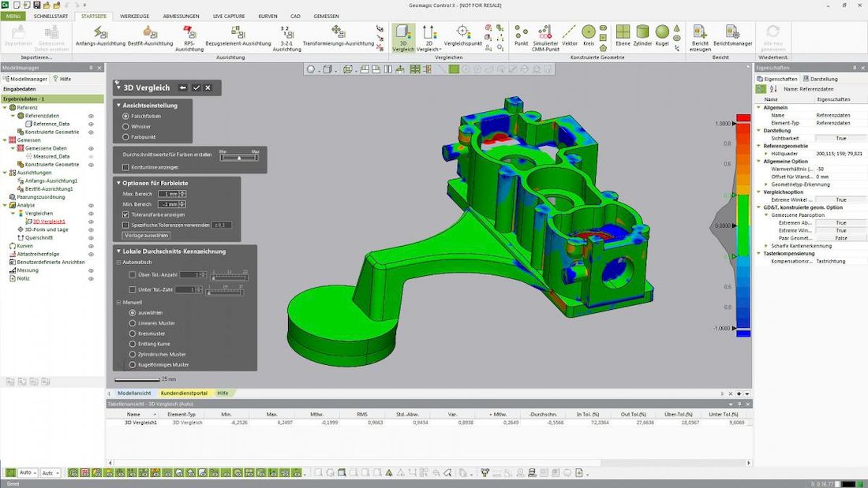Click Alle neu generieren icon

[773, 38]
